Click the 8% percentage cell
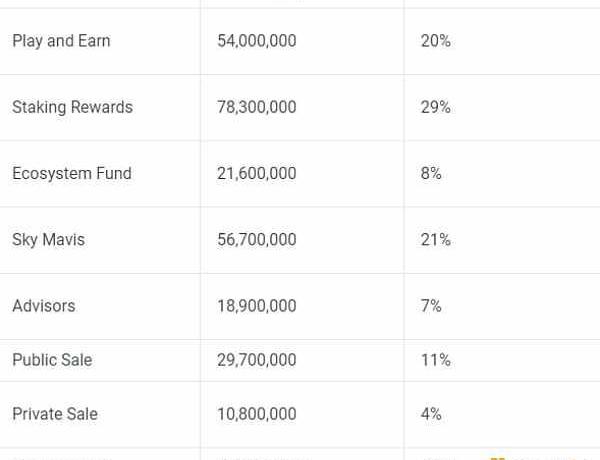The image size is (600, 460). pos(431,173)
